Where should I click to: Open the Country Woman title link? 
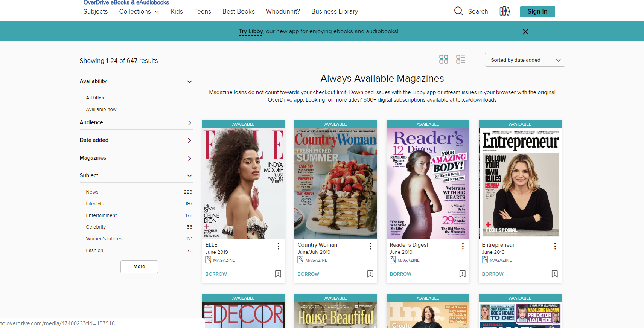pos(317,245)
